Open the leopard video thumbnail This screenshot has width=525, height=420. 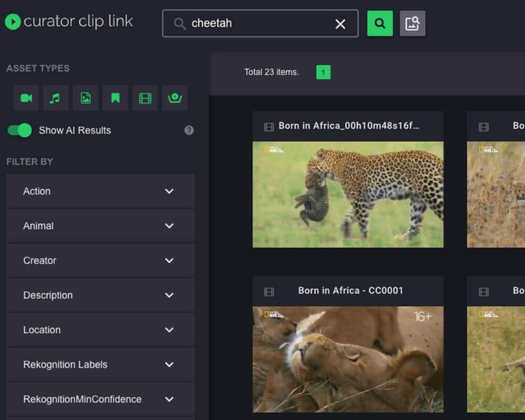(350, 194)
